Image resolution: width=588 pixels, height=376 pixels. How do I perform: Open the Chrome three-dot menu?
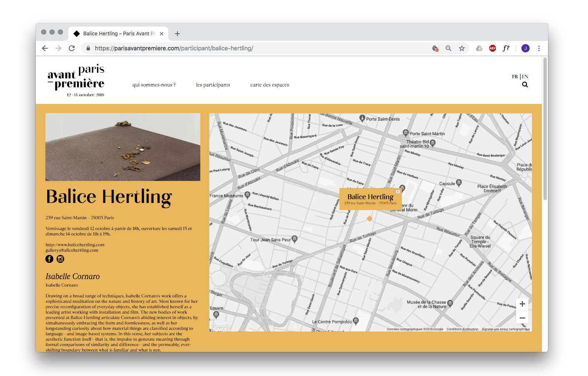click(539, 48)
